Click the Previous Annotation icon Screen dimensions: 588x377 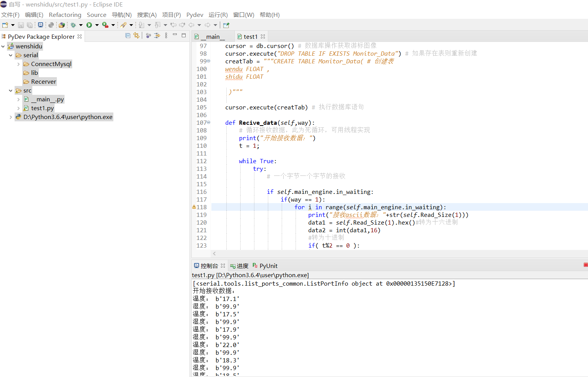click(x=158, y=25)
